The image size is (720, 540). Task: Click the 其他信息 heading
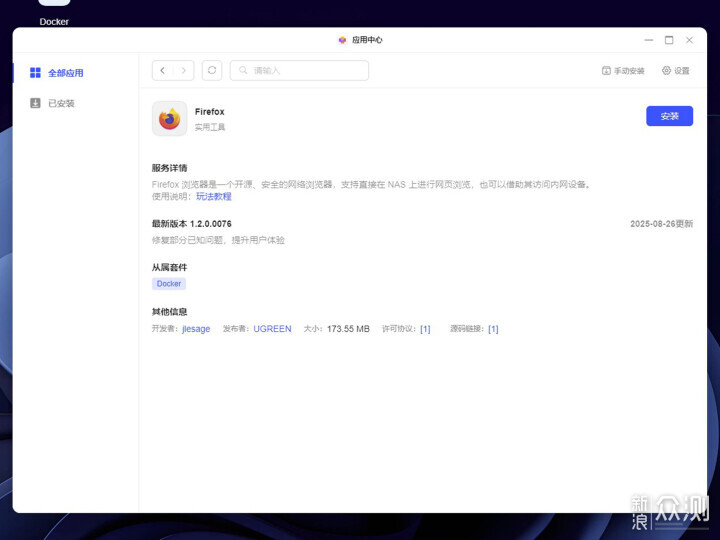[x=169, y=312]
